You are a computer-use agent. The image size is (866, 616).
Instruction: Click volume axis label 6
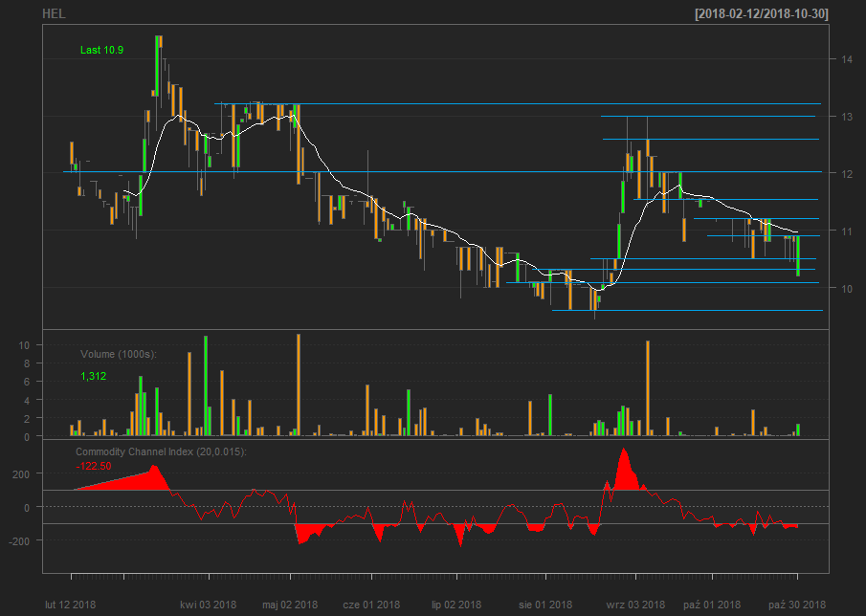pyautogui.click(x=27, y=382)
